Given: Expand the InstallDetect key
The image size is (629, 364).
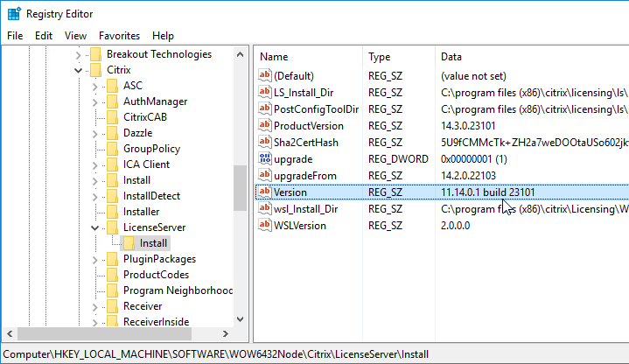Looking at the screenshot, I should [x=94, y=197].
